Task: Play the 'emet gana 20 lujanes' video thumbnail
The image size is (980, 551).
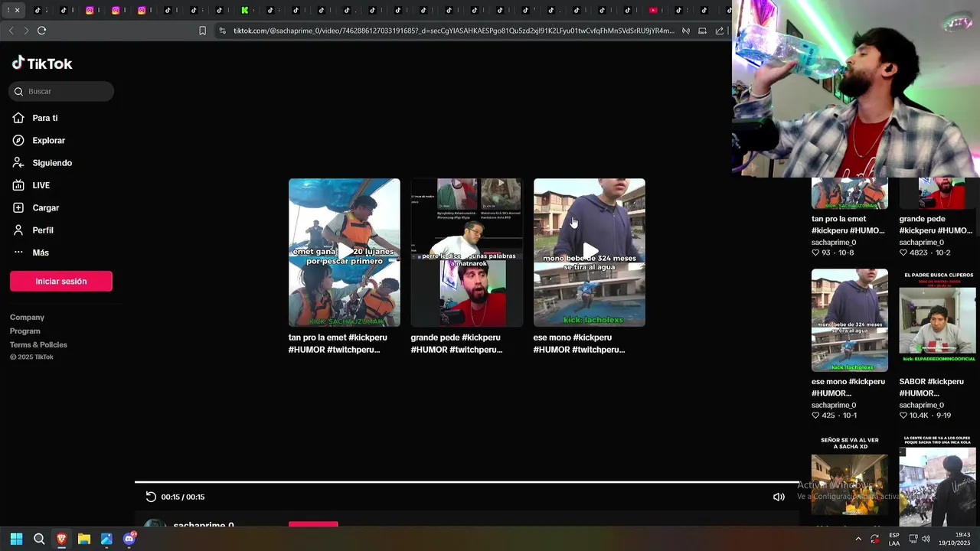Action: [345, 253]
